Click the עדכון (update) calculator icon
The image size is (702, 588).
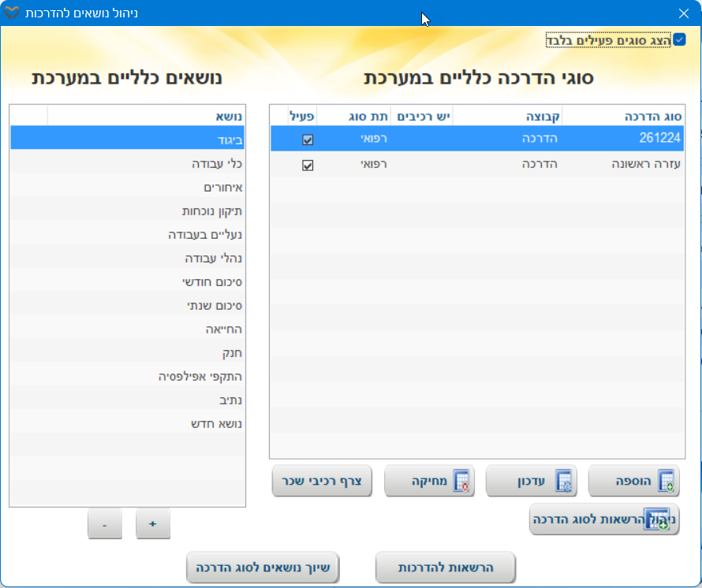pos(563,481)
